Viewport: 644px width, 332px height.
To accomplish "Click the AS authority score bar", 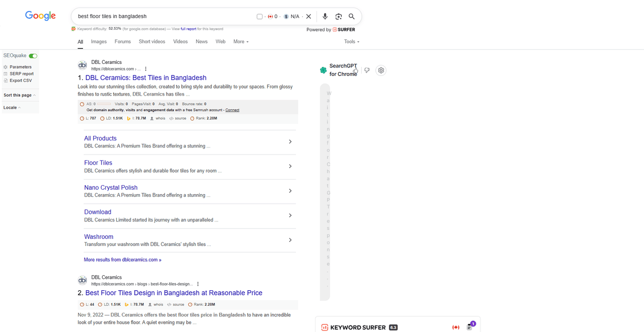I will (x=104, y=104).
